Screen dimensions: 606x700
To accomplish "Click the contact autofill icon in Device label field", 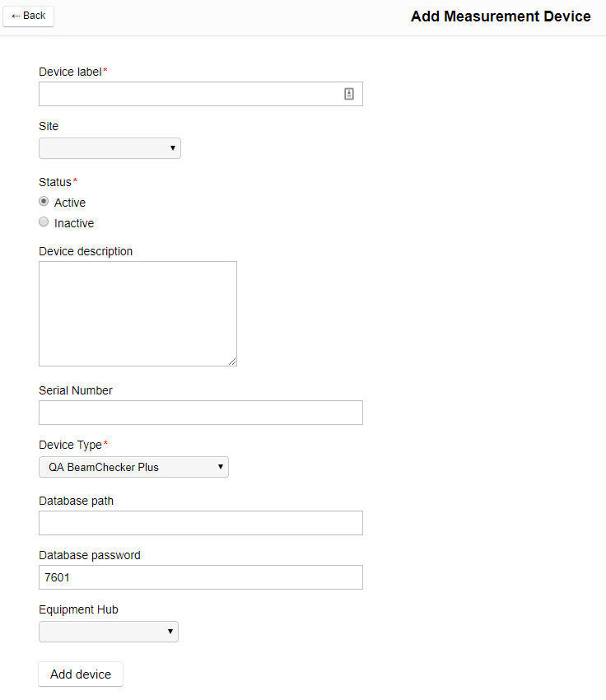I will (x=349, y=94).
